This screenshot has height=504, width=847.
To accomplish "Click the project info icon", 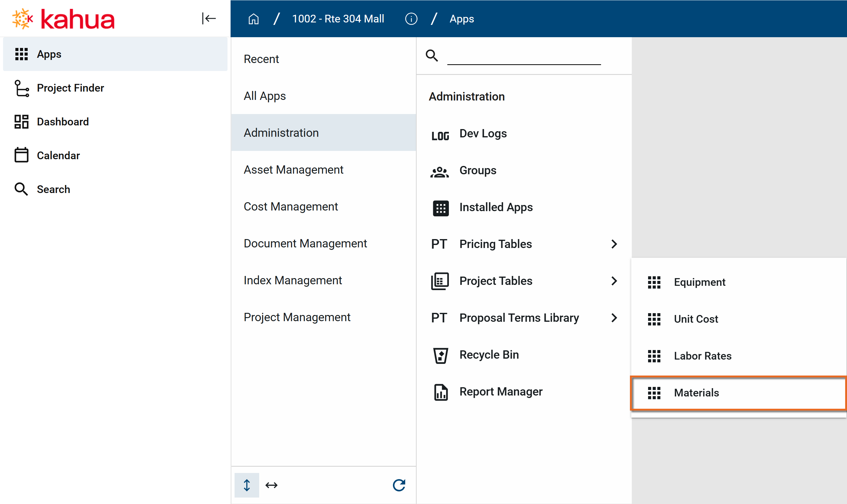I will [x=411, y=19].
